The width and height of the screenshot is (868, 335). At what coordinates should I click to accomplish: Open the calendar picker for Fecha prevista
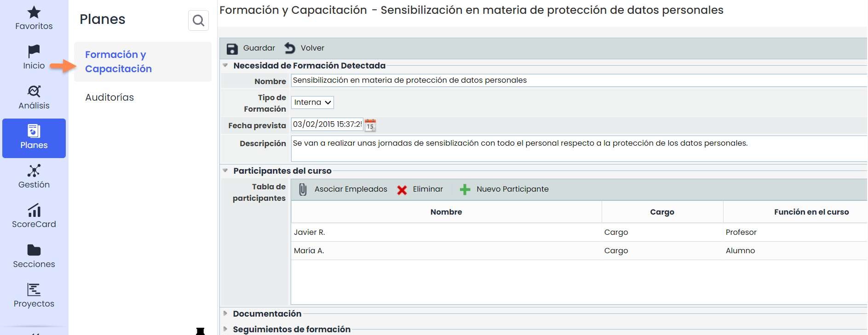coord(370,125)
